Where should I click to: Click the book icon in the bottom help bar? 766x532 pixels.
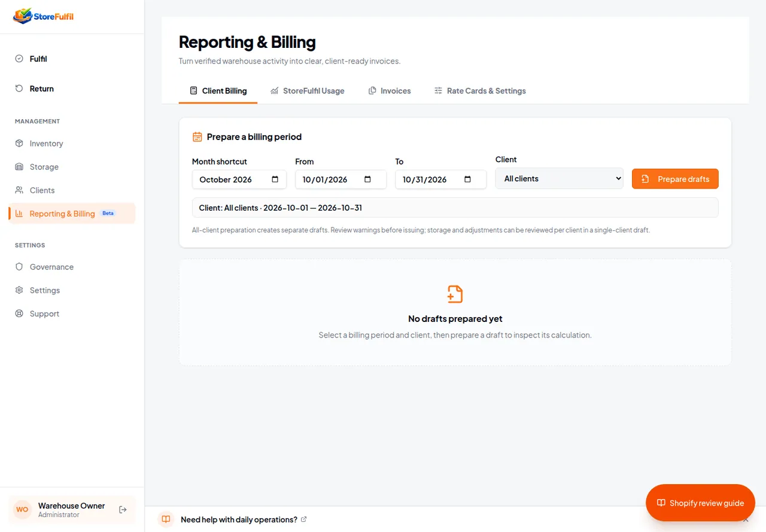[x=166, y=519]
